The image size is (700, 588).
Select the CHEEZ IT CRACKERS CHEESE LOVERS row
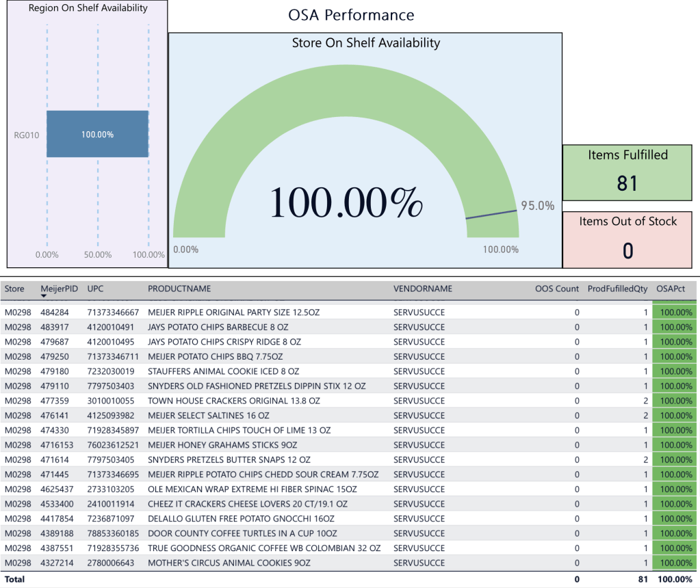point(247,504)
